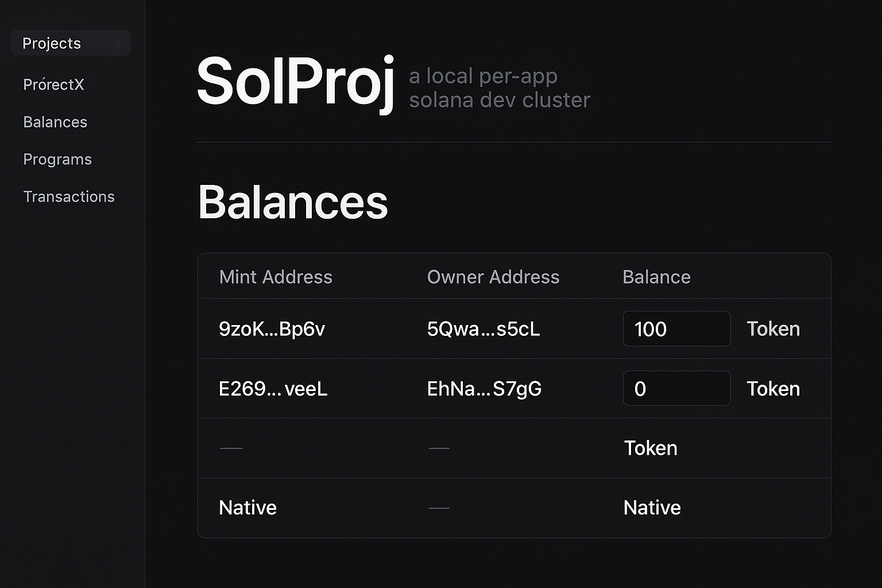Select mint address E269...veeL

tap(273, 389)
